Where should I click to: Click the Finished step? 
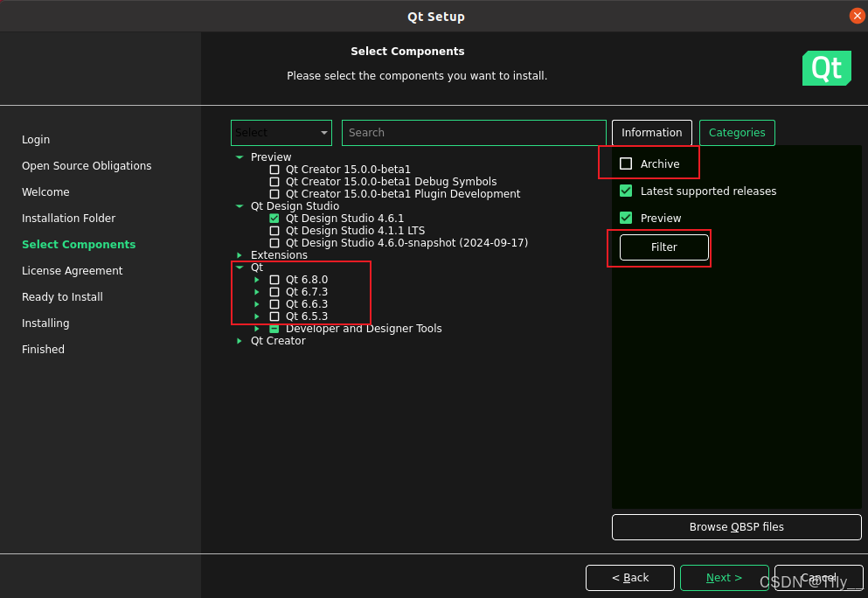tap(43, 350)
